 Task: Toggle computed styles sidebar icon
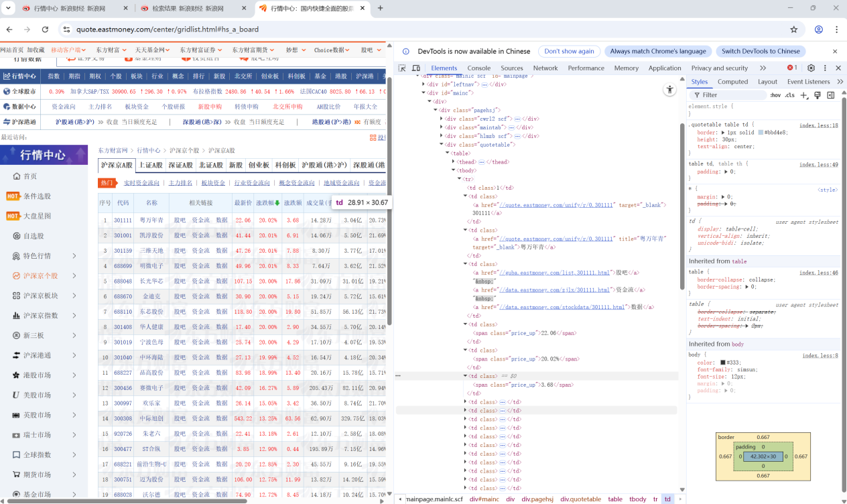pyautogui.click(x=831, y=95)
